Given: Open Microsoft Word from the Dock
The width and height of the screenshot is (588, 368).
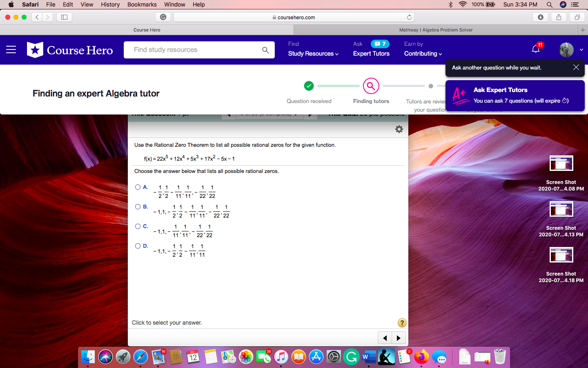Looking at the screenshot, I should (x=369, y=357).
